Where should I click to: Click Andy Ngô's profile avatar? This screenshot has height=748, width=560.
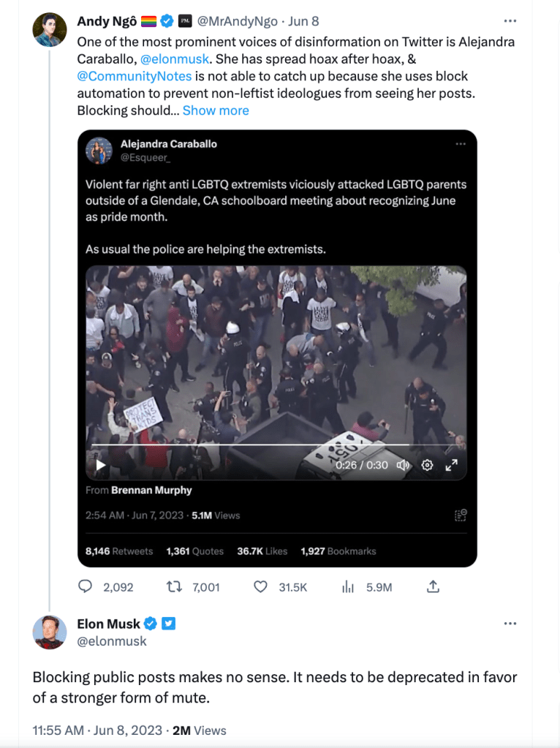[50, 30]
